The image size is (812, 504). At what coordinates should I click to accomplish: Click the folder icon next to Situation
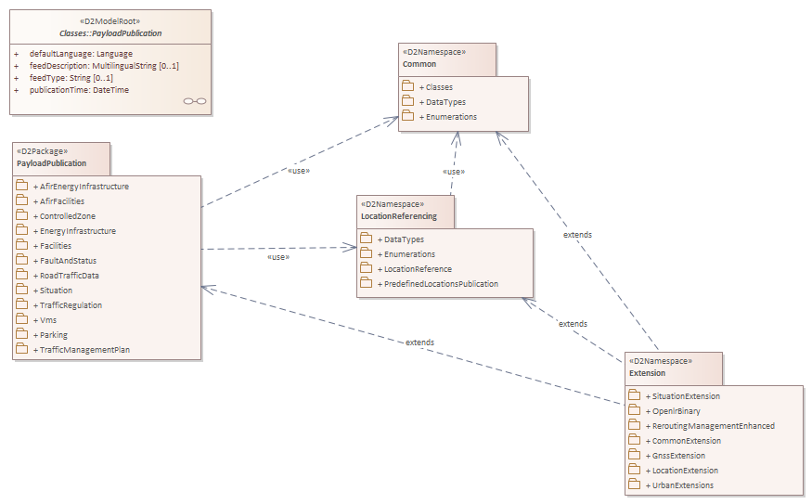22,290
